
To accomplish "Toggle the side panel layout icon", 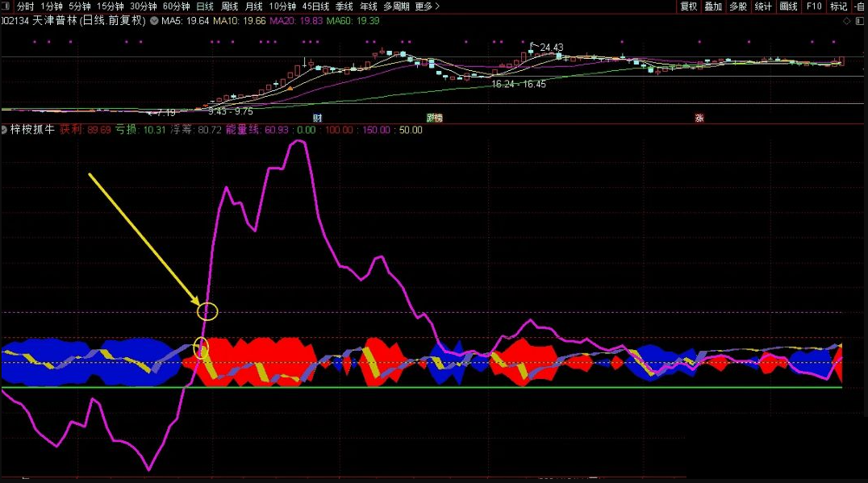I will click(860, 21).
